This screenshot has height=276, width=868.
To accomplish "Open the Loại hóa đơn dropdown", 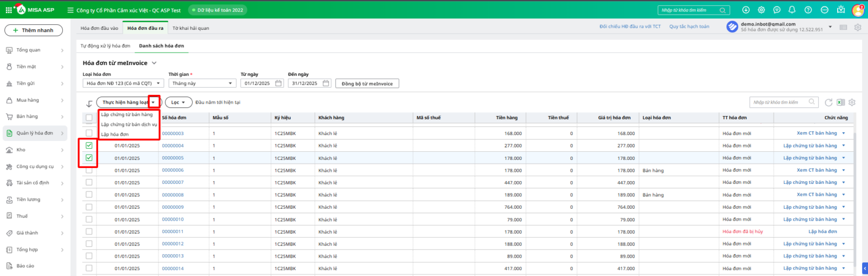I will (123, 84).
